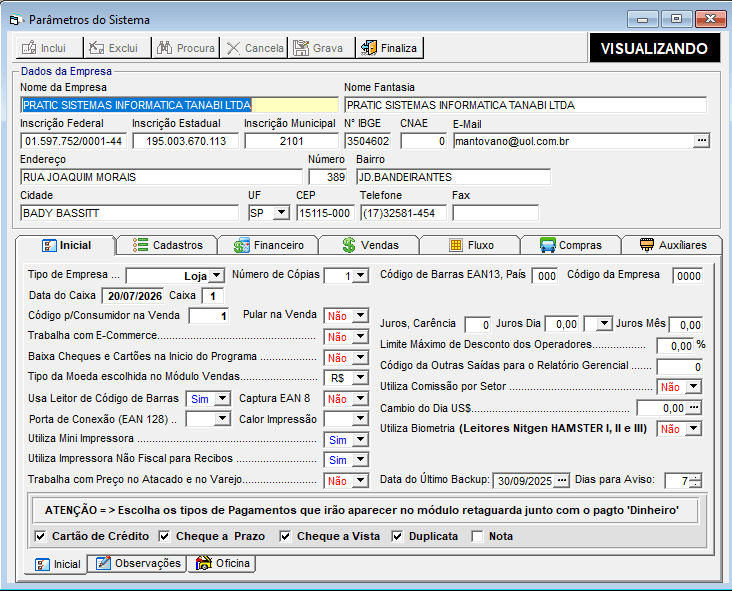This screenshot has height=591, width=732.
Task: Open the Vendas tab
Action: pos(370,245)
